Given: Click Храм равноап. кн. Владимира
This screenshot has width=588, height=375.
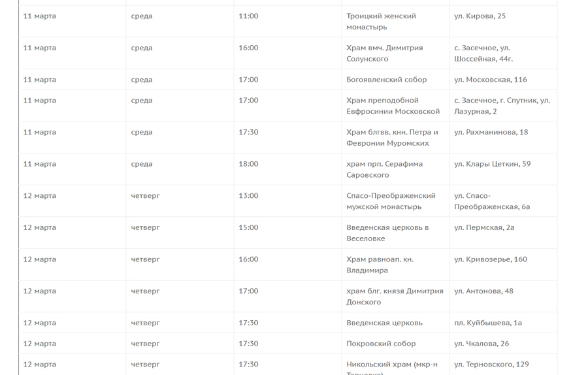Looking at the screenshot, I should pos(380,265).
